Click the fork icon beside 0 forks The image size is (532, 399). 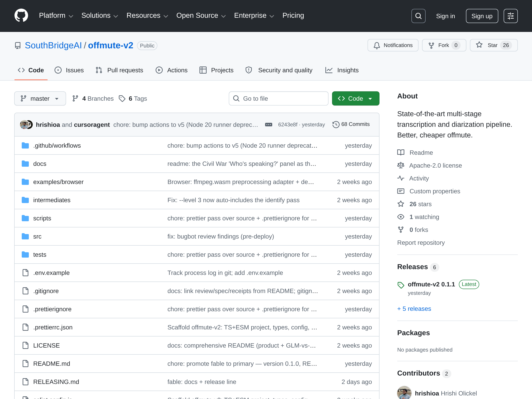point(401,230)
